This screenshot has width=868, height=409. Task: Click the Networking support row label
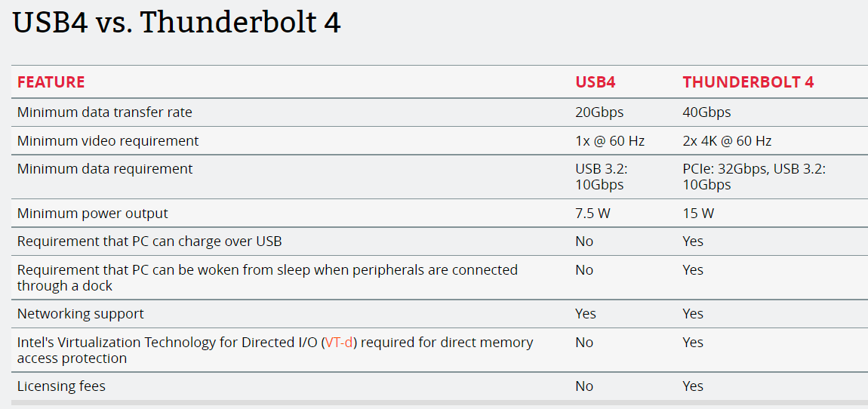(x=80, y=314)
